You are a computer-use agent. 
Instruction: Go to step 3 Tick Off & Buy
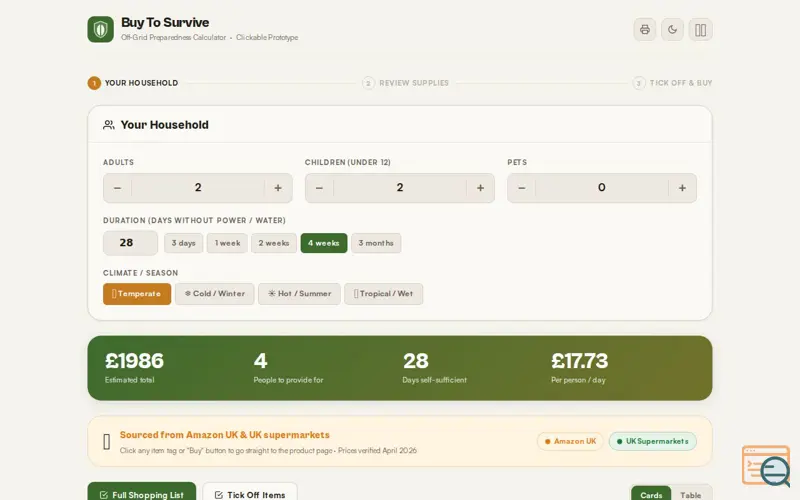click(672, 83)
